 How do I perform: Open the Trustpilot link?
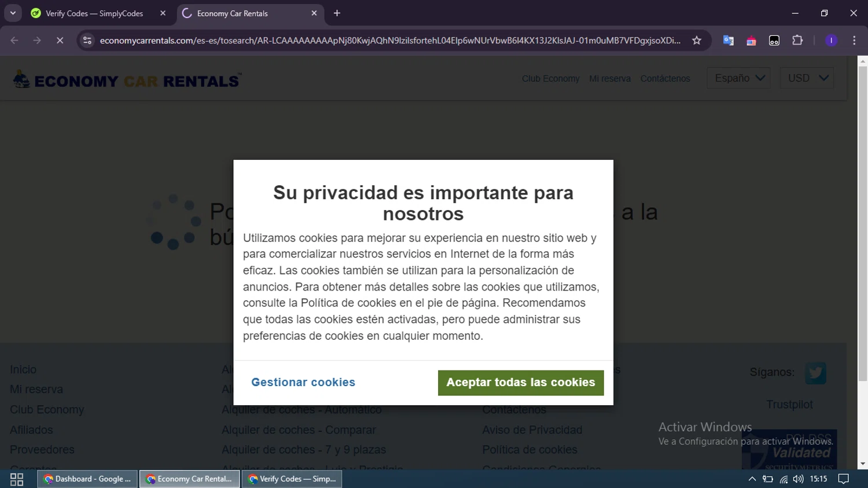789,405
